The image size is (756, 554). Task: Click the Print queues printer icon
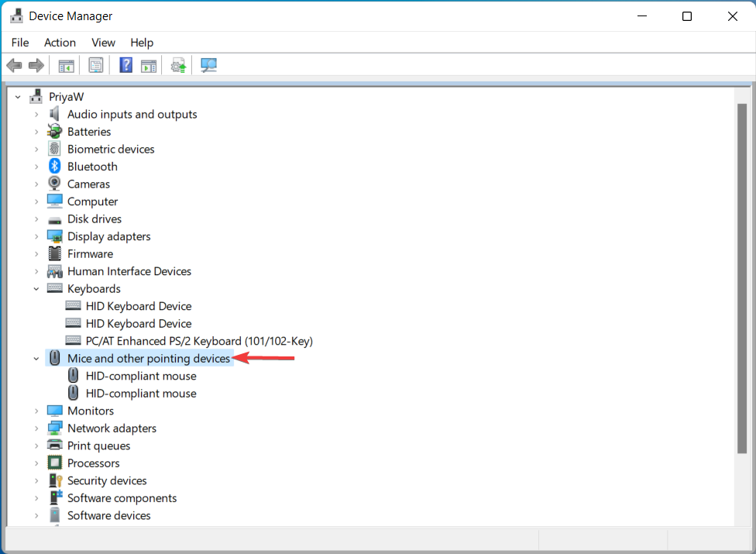pos(54,445)
